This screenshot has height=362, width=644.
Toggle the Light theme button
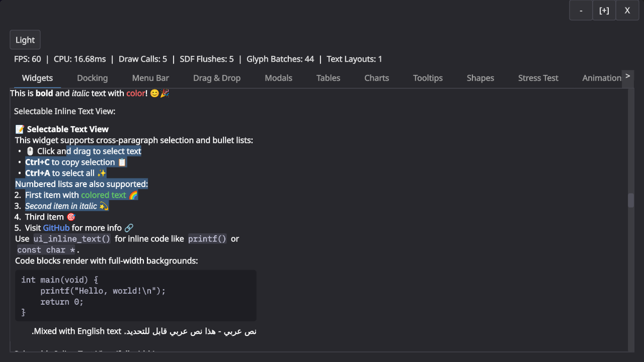coord(25,40)
